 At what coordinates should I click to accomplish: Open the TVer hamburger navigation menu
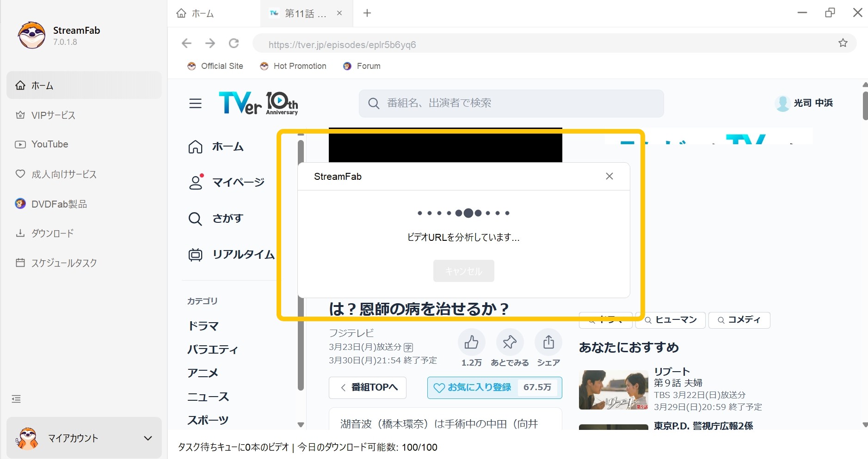coord(195,103)
